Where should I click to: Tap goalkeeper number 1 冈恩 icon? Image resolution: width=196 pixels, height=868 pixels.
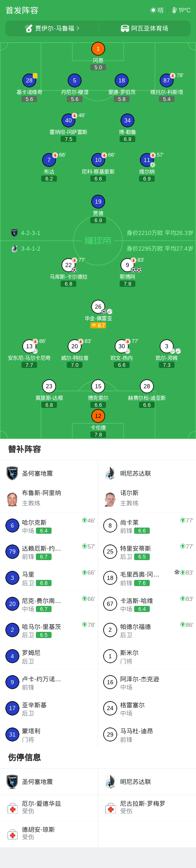[x=98, y=49]
